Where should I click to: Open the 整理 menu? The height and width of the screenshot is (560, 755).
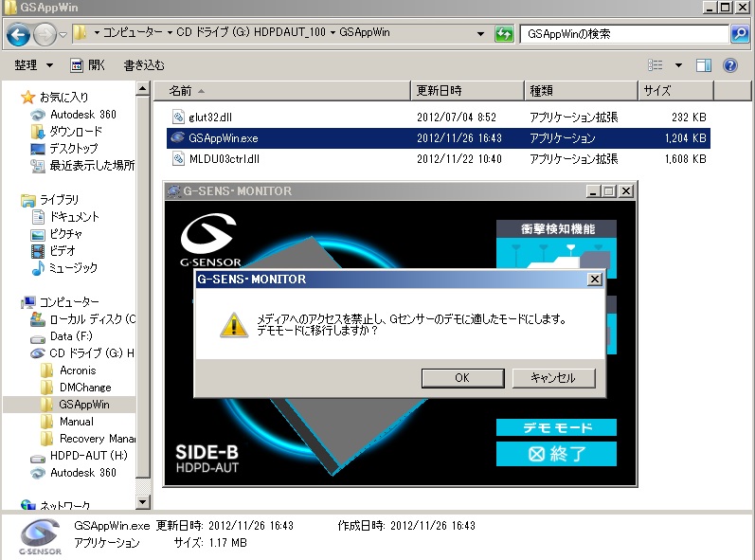[33, 65]
